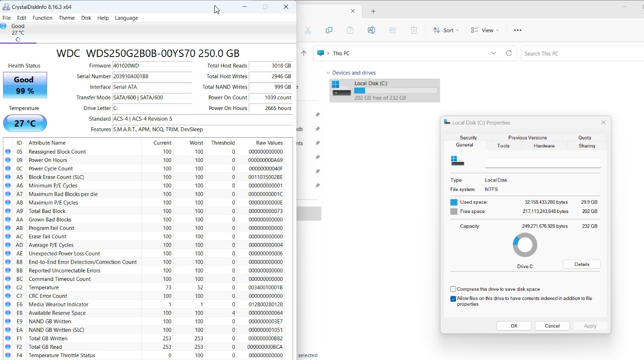Image resolution: width=644 pixels, height=360 pixels.
Task: Click the Refresh button in Explorer
Action: point(509,53)
